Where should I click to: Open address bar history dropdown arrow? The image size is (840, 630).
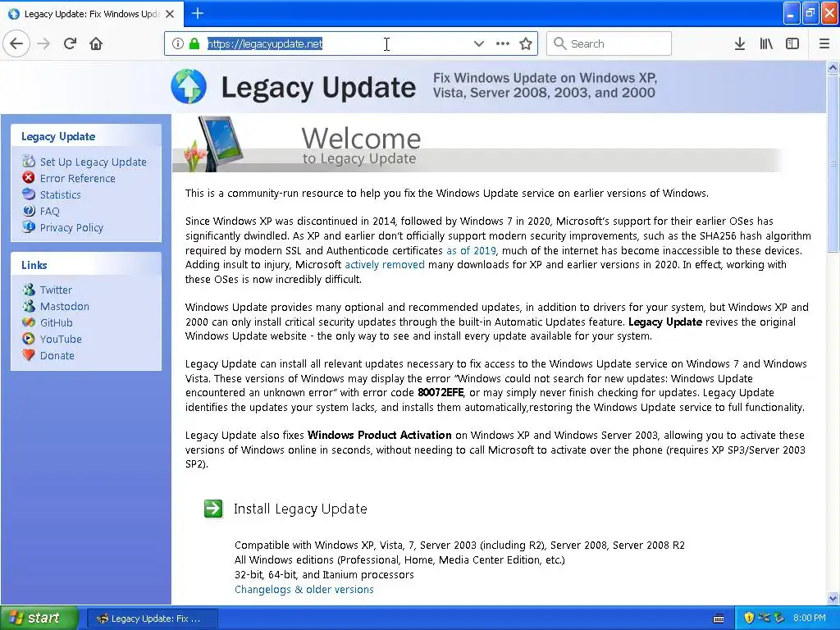[x=478, y=43]
